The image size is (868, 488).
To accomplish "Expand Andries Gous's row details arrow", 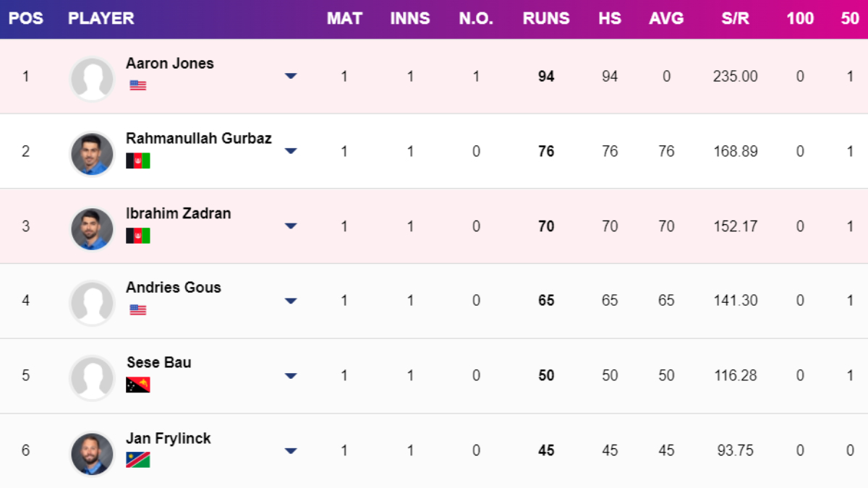I will pos(291,301).
